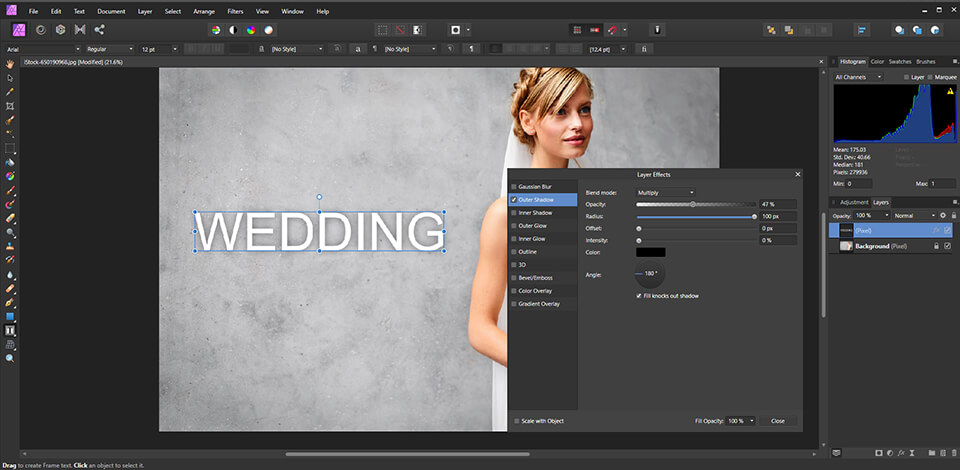The width and height of the screenshot is (960, 470).
Task: Select the 3D effect row
Action: click(543, 265)
